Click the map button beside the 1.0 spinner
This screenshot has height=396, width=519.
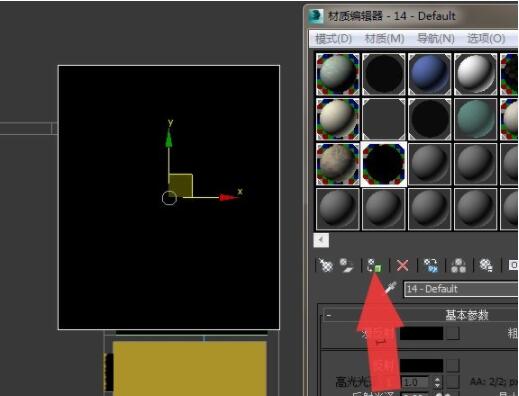(453, 382)
